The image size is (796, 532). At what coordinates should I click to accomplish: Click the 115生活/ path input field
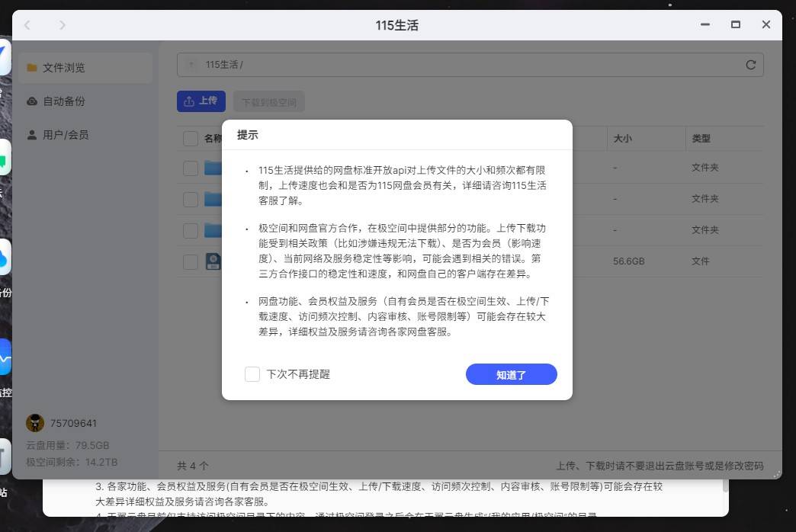tap(470, 65)
